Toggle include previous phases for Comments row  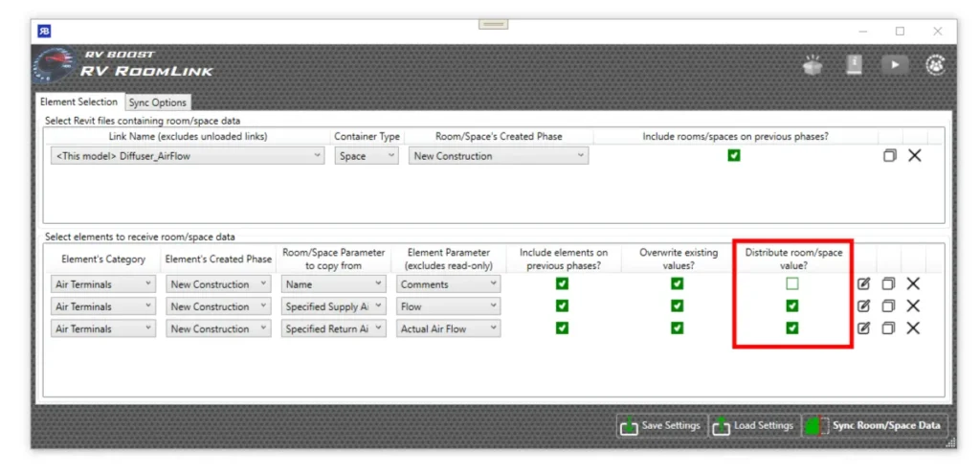[x=563, y=284]
